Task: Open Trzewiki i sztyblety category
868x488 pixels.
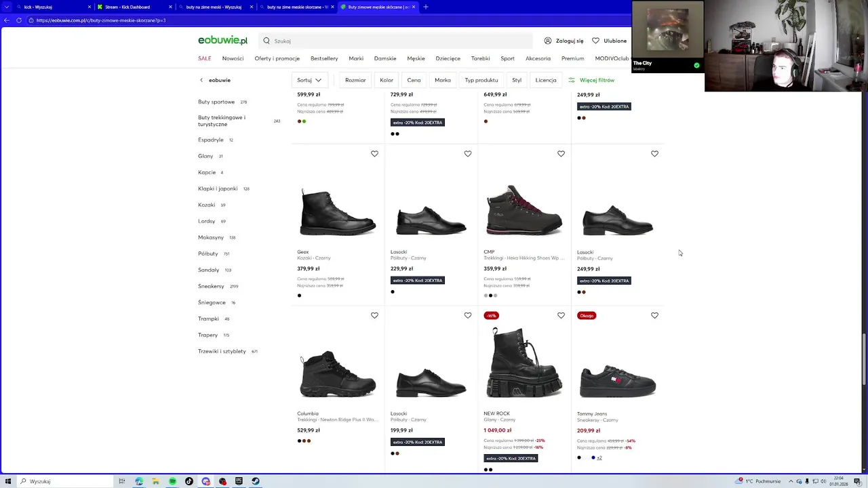Action: pos(222,351)
